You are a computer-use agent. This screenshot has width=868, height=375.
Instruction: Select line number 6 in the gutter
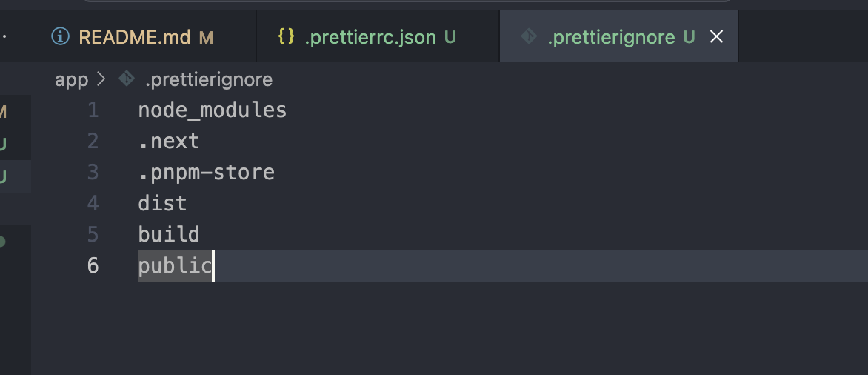pyautogui.click(x=93, y=265)
